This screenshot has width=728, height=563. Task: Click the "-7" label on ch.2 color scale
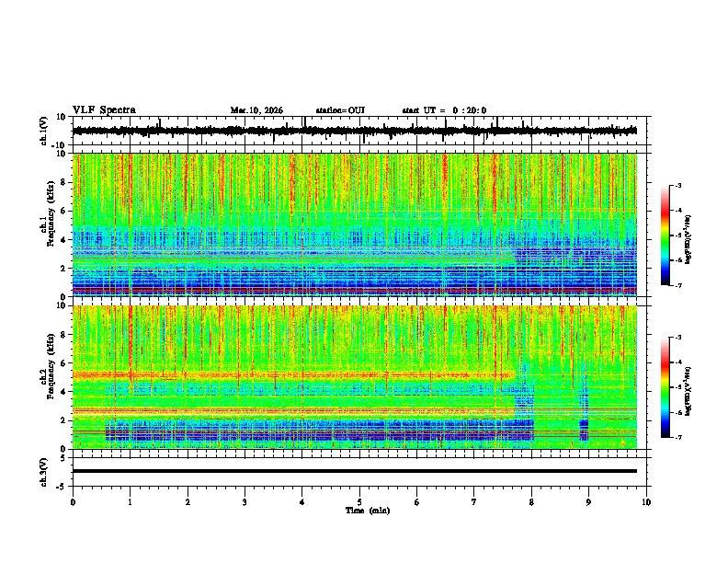tap(677, 438)
